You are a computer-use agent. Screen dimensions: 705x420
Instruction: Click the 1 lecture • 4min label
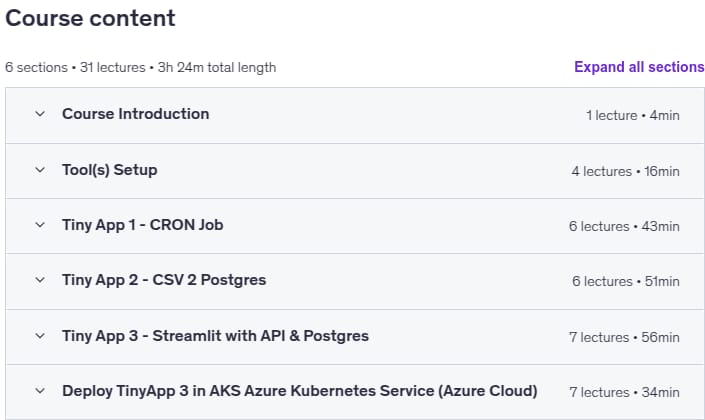(633, 116)
